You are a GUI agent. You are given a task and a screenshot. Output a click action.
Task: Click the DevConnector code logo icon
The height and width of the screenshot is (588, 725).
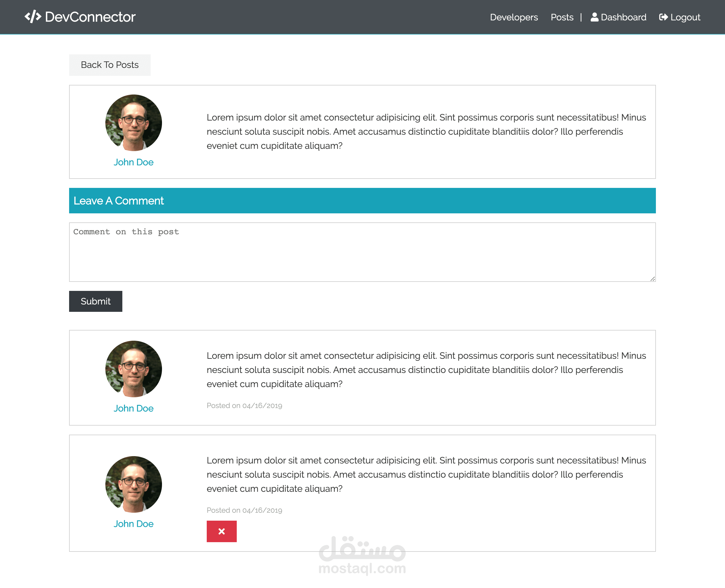click(x=33, y=17)
